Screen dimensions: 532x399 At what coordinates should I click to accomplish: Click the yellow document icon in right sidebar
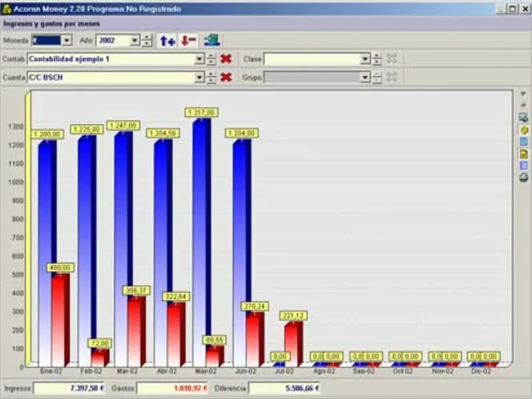(x=523, y=154)
